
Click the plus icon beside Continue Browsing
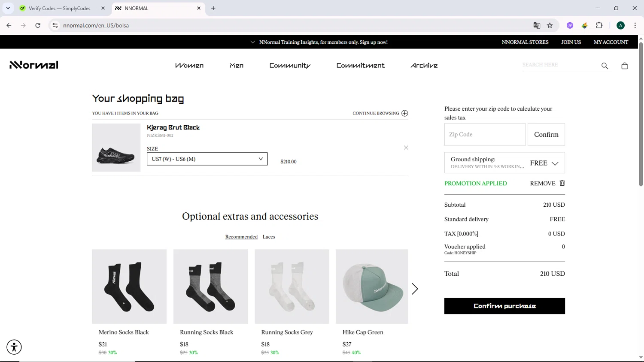click(x=404, y=113)
